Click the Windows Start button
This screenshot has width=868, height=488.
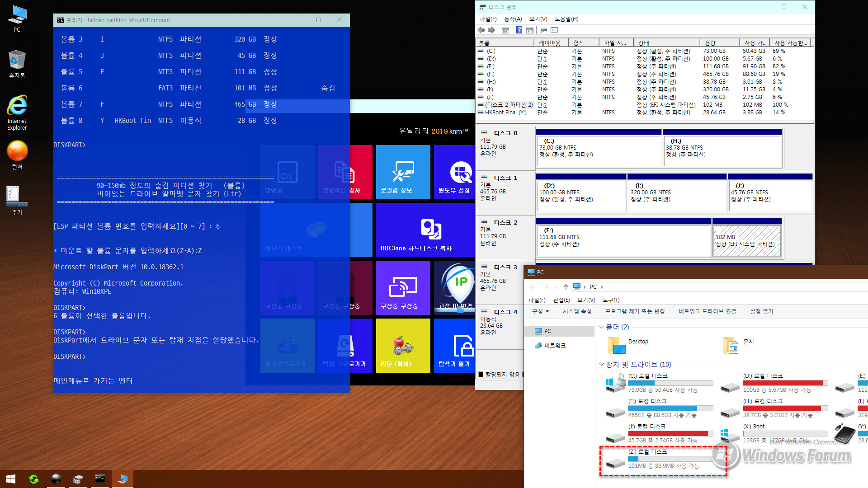(11, 479)
